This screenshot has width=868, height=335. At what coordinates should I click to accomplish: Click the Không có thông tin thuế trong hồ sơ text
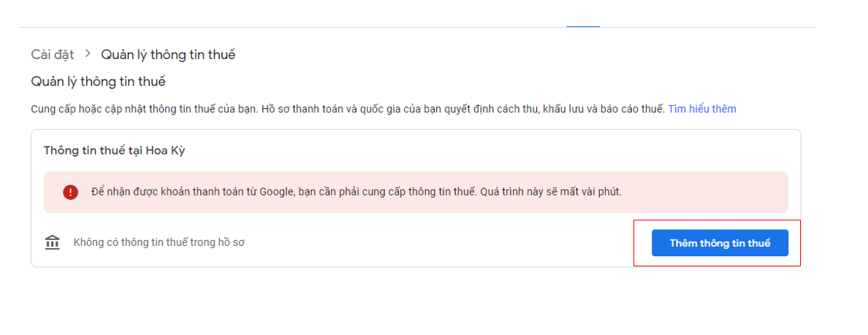(x=159, y=242)
